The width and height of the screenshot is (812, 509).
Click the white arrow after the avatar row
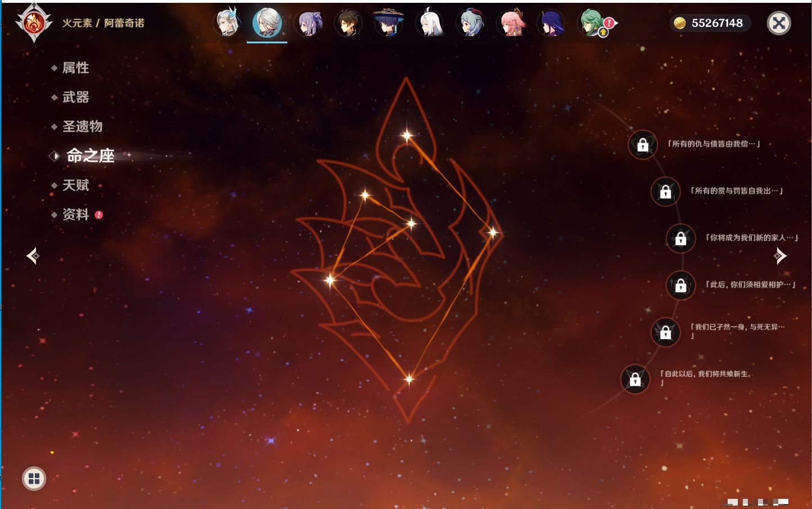click(615, 23)
